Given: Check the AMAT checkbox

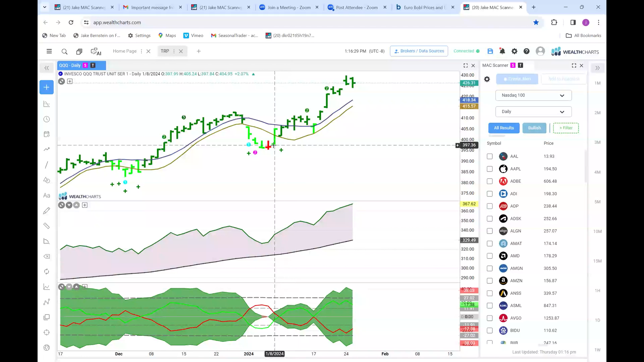Looking at the screenshot, I should pos(490,243).
